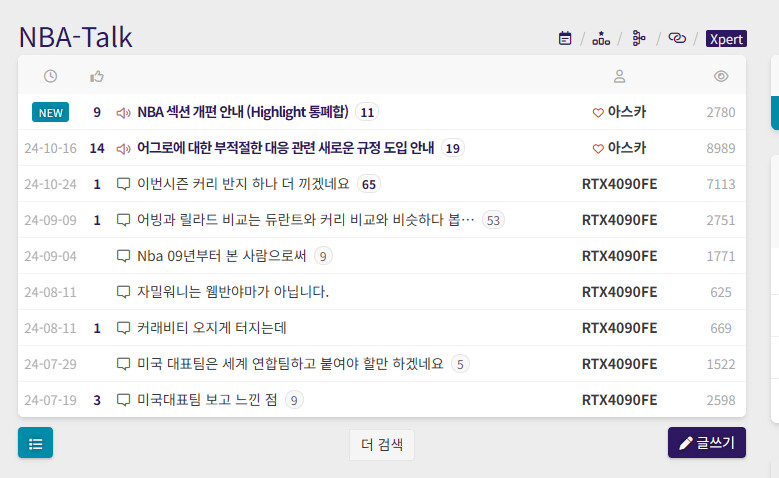Open the hierarchy tree icon in header

[x=638, y=38]
